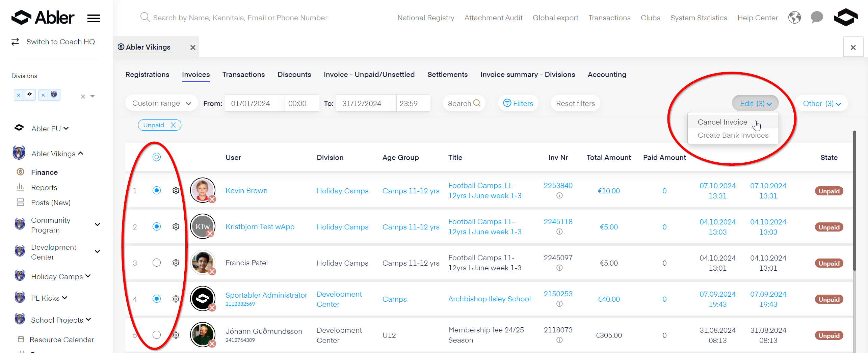The image size is (868, 353).
Task: Open the chat bubble icon
Action: click(x=817, y=17)
